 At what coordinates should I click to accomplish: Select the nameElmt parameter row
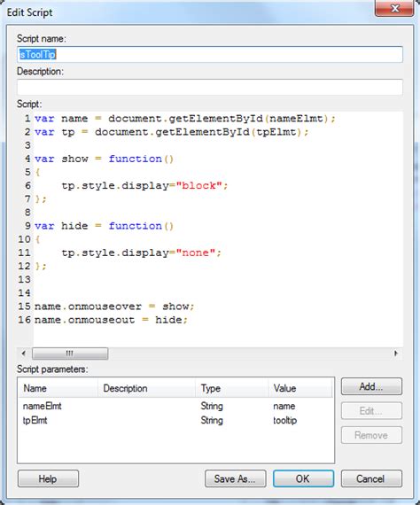(175, 406)
